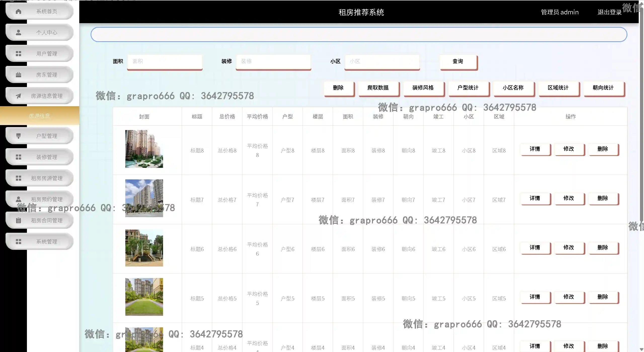Screen dimensions: 644x352
Task: Click the person icon beside 个人中心
Action: click(18, 32)
